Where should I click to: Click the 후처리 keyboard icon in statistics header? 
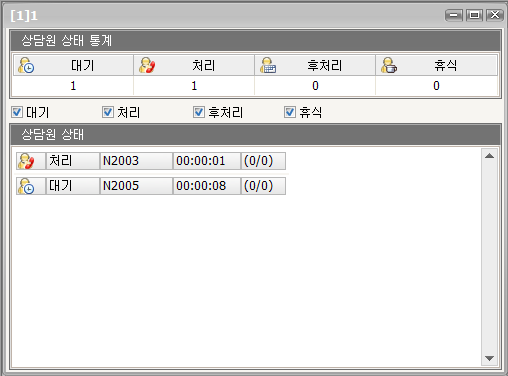click(268, 65)
